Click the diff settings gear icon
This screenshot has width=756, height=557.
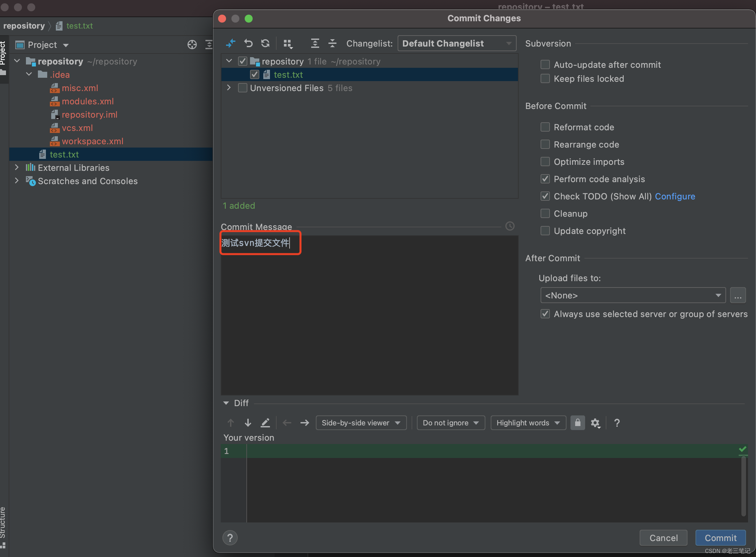(595, 423)
